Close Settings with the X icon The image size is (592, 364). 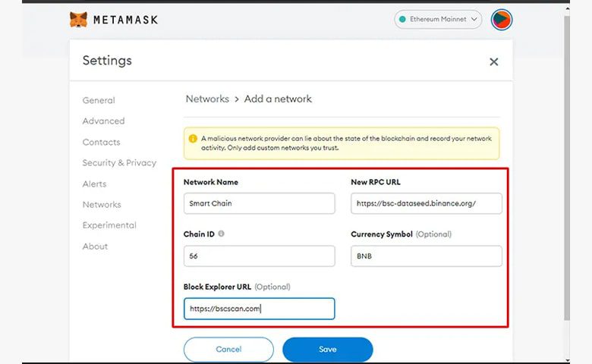(x=494, y=62)
